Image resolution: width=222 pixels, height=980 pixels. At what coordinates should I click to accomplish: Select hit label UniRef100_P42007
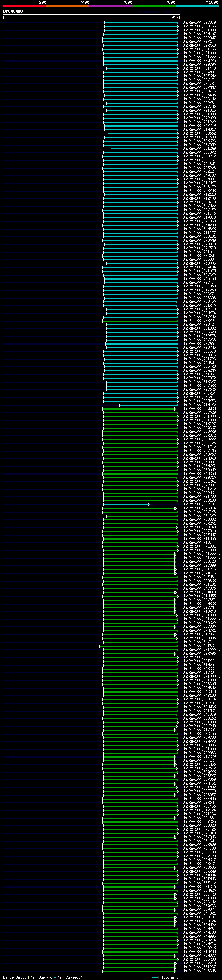(199, 485)
